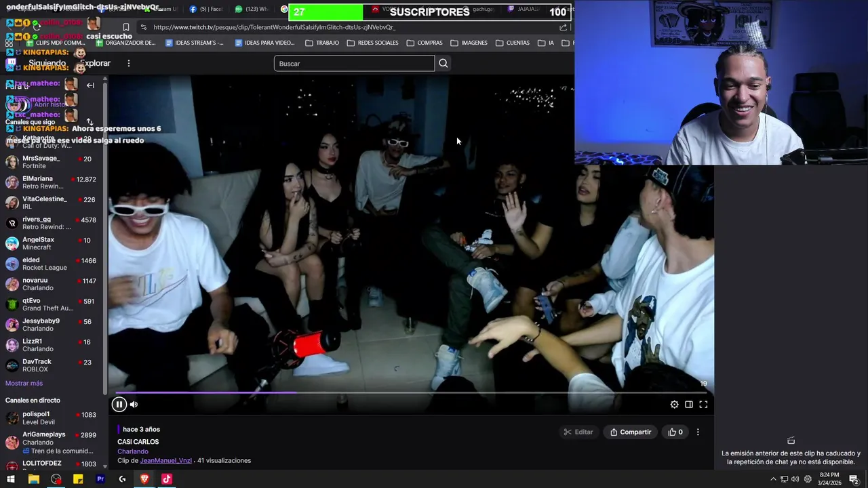
Task: Open LizzR1 channel in sidebar
Action: pyautogui.click(x=51, y=345)
